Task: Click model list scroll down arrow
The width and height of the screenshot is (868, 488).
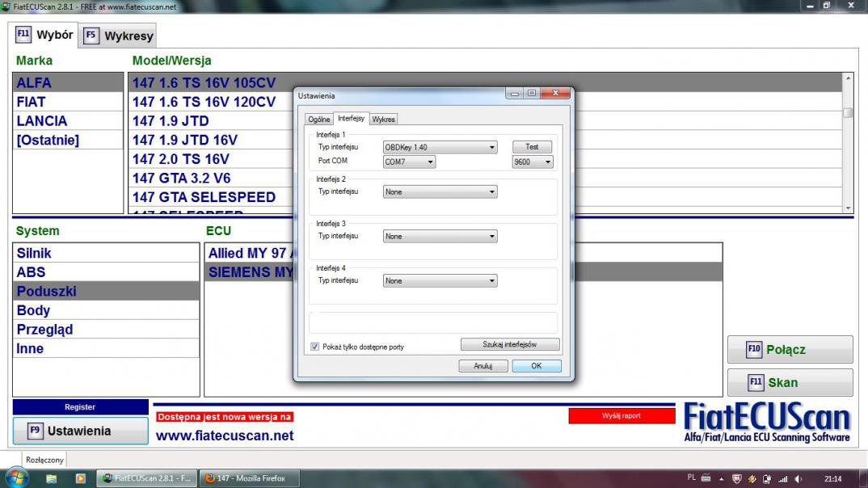Action: [x=848, y=208]
